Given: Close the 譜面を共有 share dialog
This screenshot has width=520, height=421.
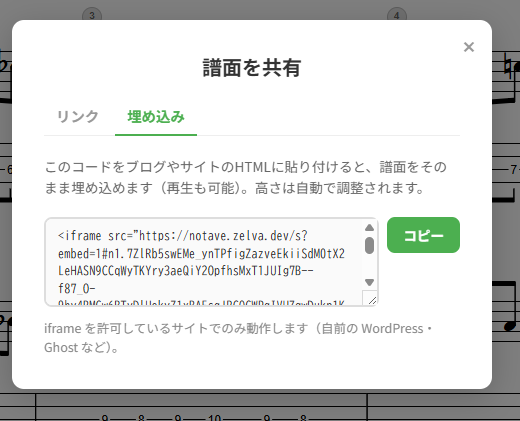Looking at the screenshot, I should click(x=469, y=47).
